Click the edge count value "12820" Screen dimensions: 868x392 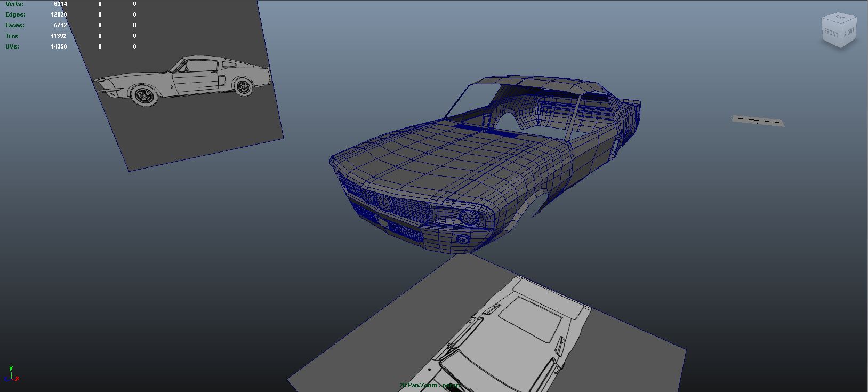[59, 14]
